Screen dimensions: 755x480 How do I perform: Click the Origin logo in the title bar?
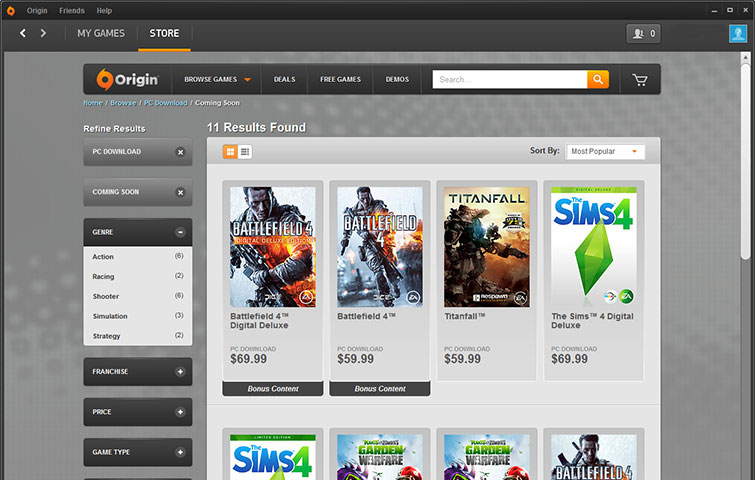(x=11, y=11)
